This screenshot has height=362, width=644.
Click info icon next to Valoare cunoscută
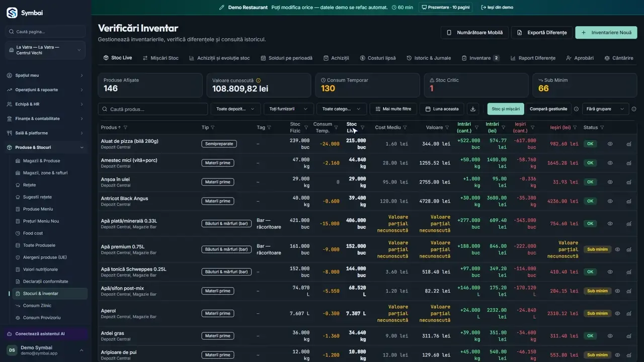(x=258, y=80)
